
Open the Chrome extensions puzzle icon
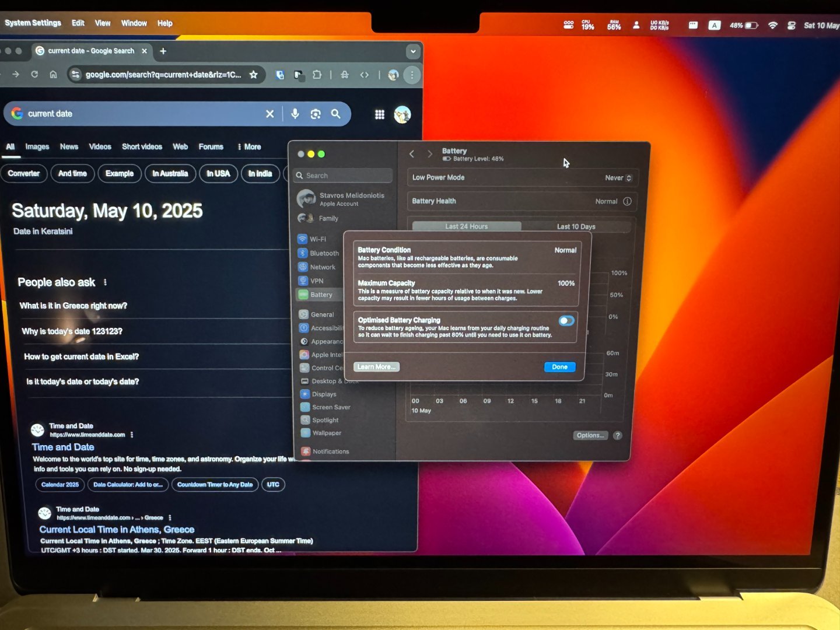click(x=317, y=75)
